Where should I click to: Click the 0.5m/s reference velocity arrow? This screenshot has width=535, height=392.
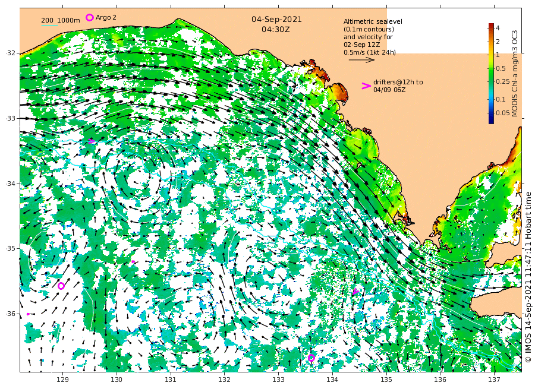coord(361,60)
